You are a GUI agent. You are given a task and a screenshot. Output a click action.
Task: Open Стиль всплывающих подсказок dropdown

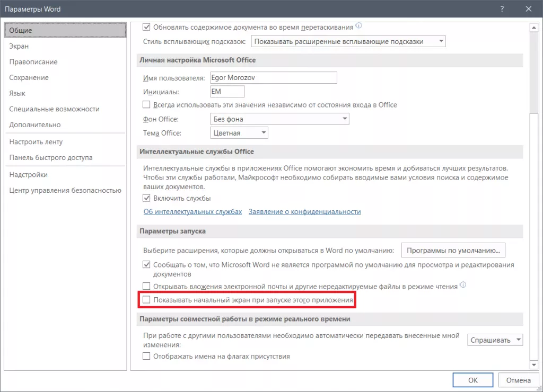pyautogui.click(x=348, y=41)
